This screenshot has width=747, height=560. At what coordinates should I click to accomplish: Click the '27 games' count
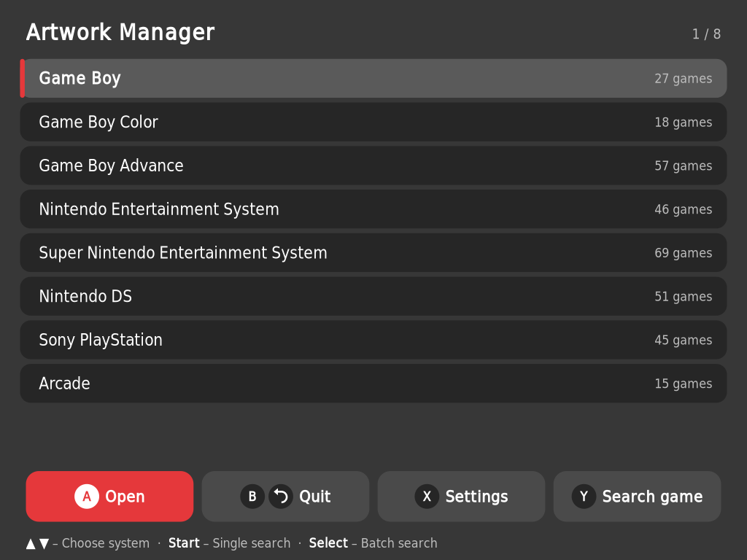(x=683, y=79)
